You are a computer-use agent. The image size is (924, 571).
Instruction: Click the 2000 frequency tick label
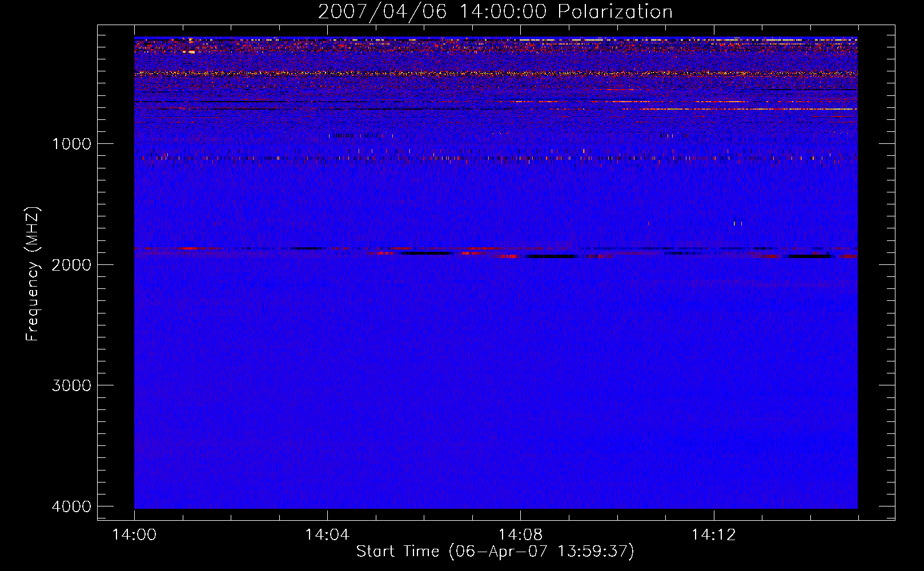pos(71,264)
